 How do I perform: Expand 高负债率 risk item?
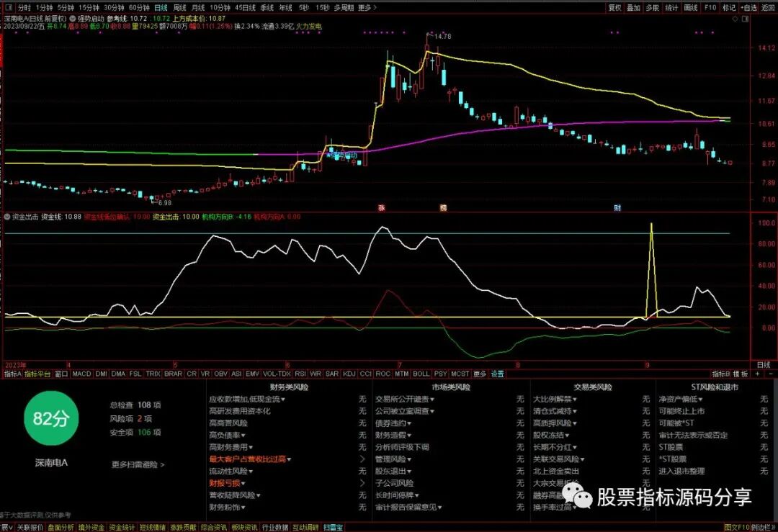pos(227,435)
